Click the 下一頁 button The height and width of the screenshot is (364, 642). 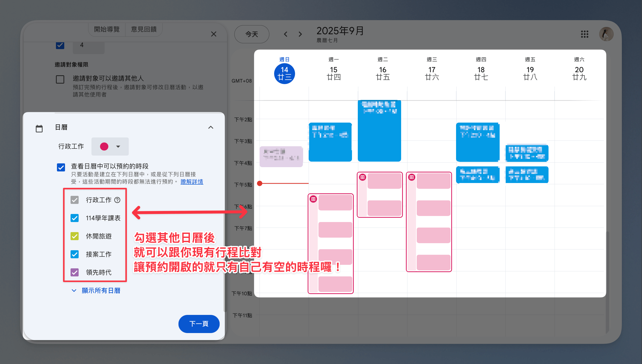pyautogui.click(x=199, y=324)
